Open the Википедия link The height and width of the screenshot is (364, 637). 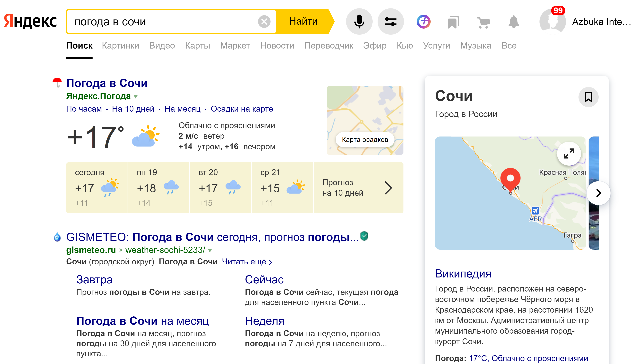coord(463,273)
